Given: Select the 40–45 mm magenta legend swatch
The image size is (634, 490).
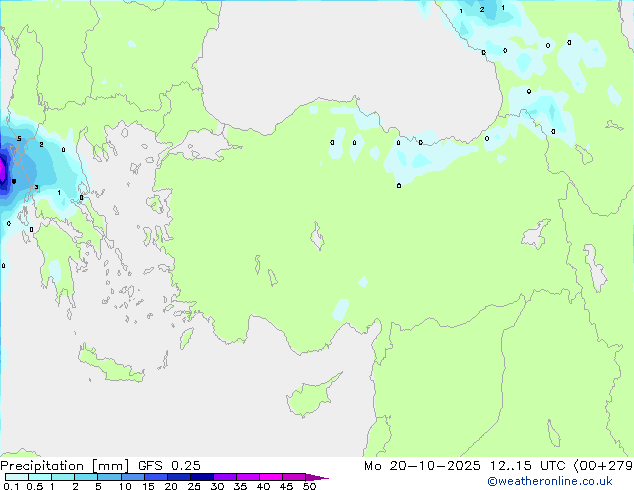Looking at the screenshot, I should coord(271,477).
